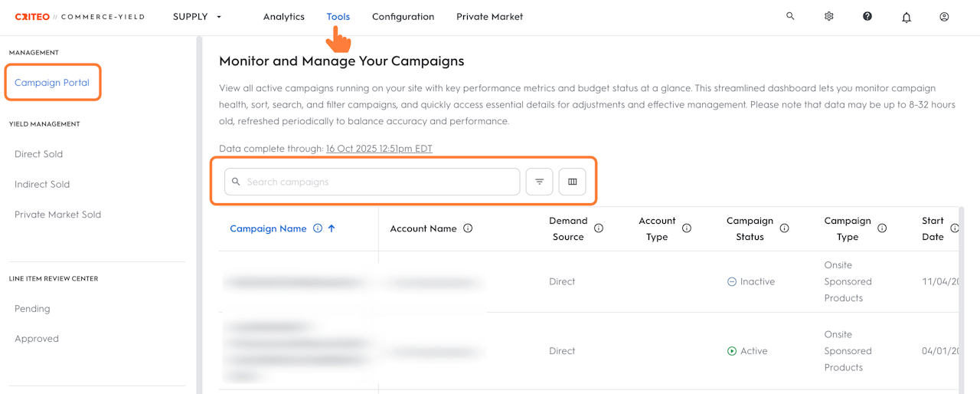The image size is (980, 394).
Task: Go to the Private Market tab
Action: (x=489, y=17)
